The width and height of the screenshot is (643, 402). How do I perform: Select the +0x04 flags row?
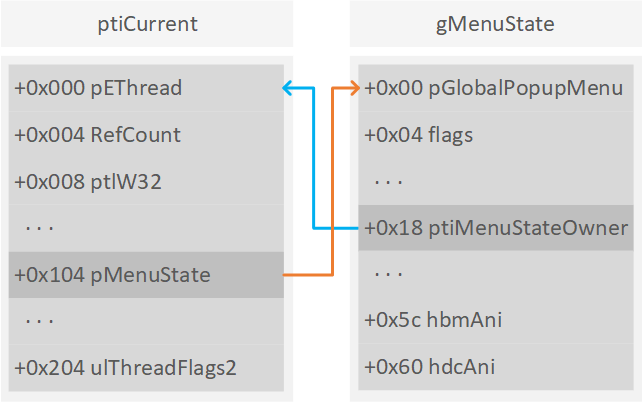pyautogui.click(x=418, y=134)
